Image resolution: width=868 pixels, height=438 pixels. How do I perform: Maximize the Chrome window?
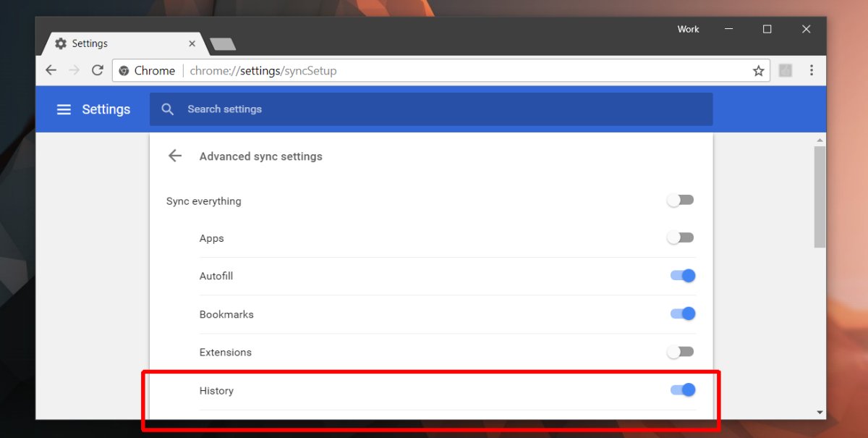point(767,29)
